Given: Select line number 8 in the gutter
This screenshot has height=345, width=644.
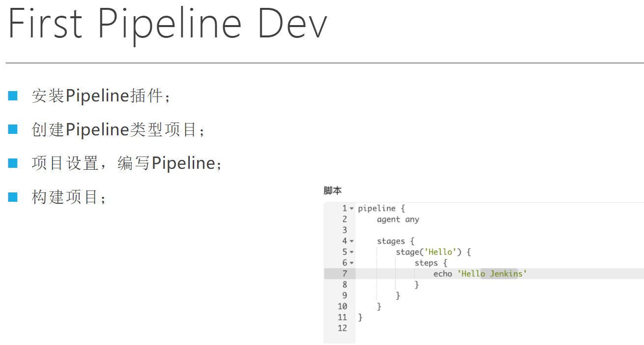Looking at the screenshot, I should point(345,284).
